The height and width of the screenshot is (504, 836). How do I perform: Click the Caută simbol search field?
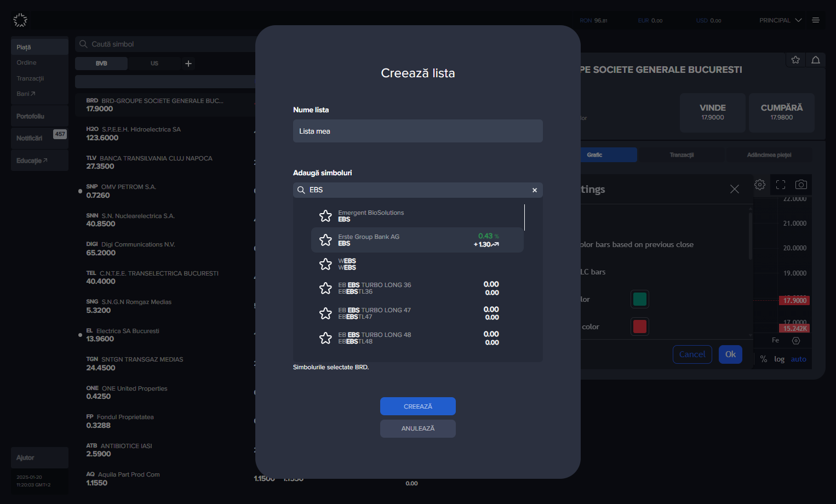coord(165,44)
